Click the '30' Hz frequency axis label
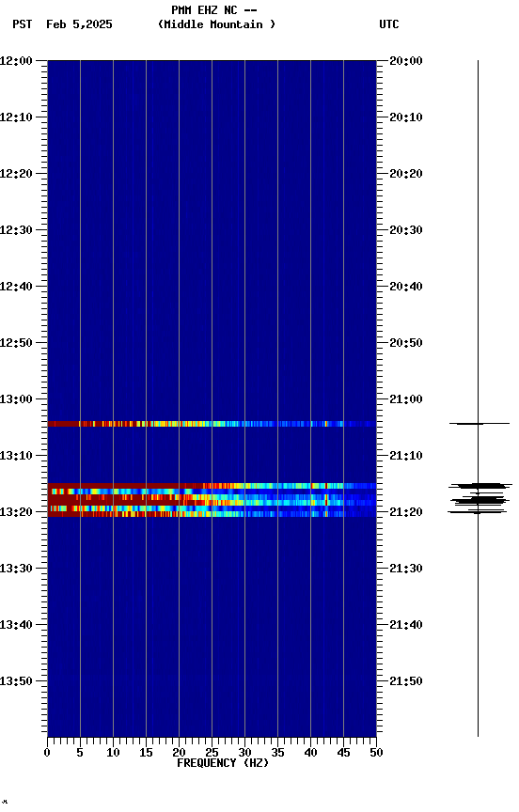 (244, 753)
